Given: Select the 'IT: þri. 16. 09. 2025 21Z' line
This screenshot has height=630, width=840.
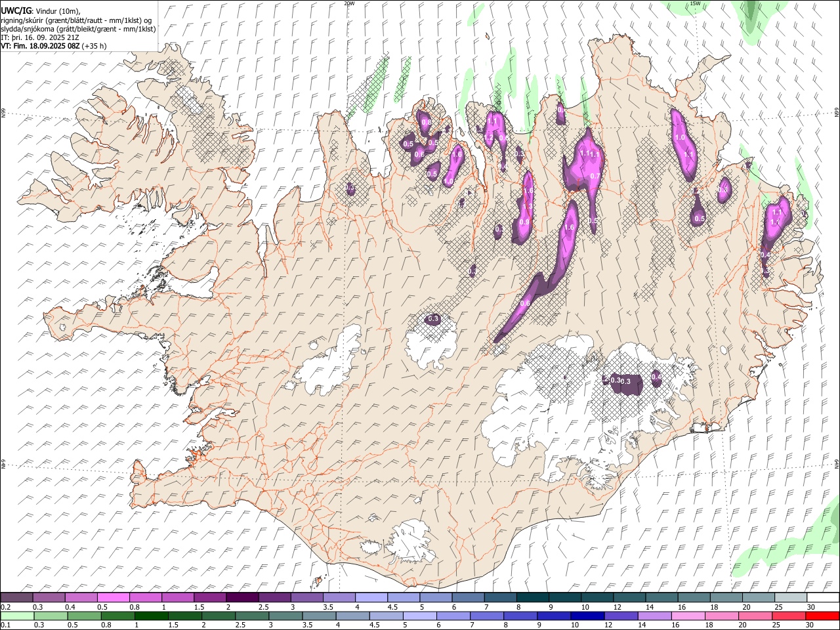Looking at the screenshot, I should (41, 37).
